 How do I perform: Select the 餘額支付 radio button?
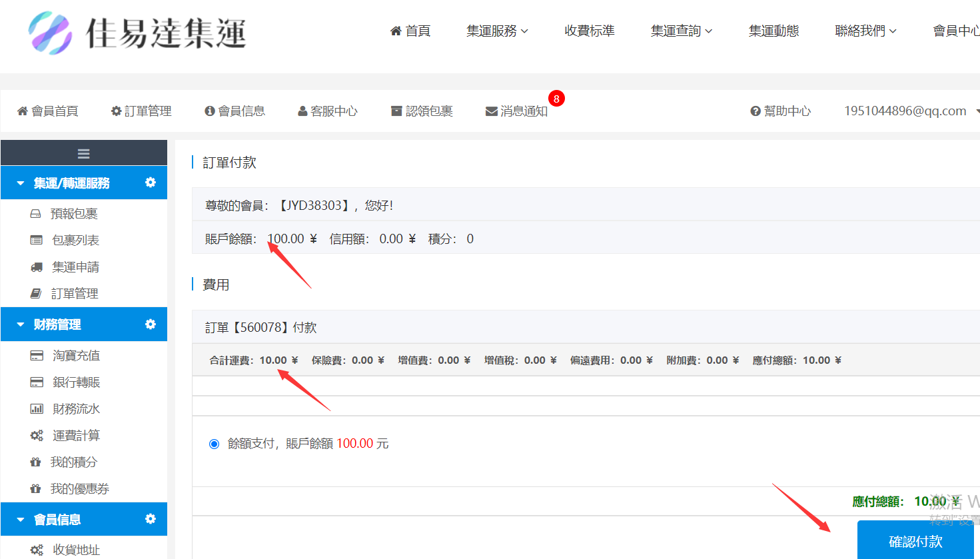[x=214, y=444]
